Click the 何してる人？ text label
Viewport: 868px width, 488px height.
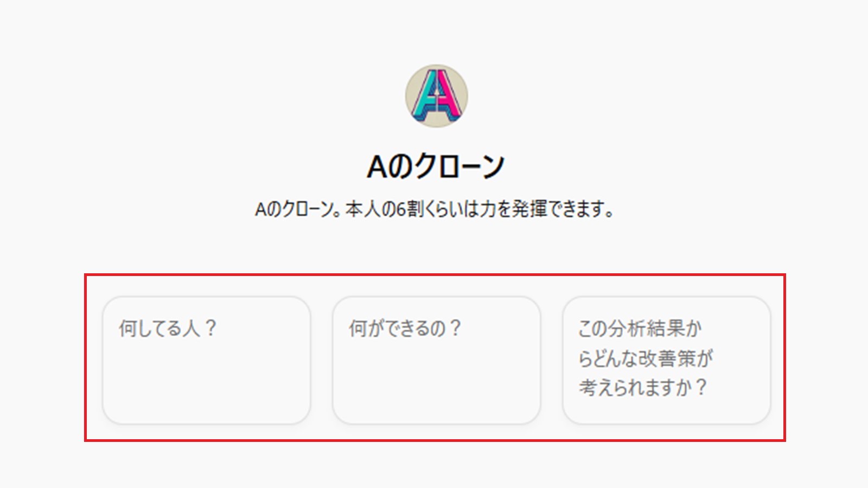tap(168, 329)
